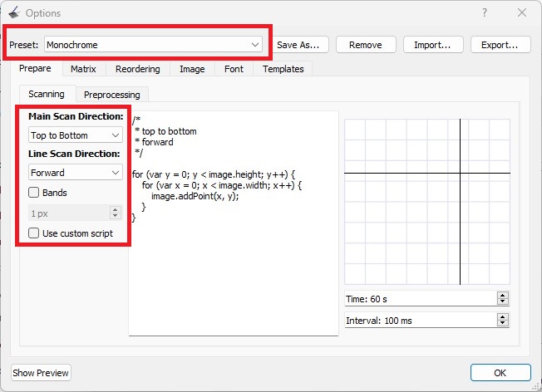Decrease the Interval value with down arrow
542x392 pixels.
pyautogui.click(x=501, y=323)
